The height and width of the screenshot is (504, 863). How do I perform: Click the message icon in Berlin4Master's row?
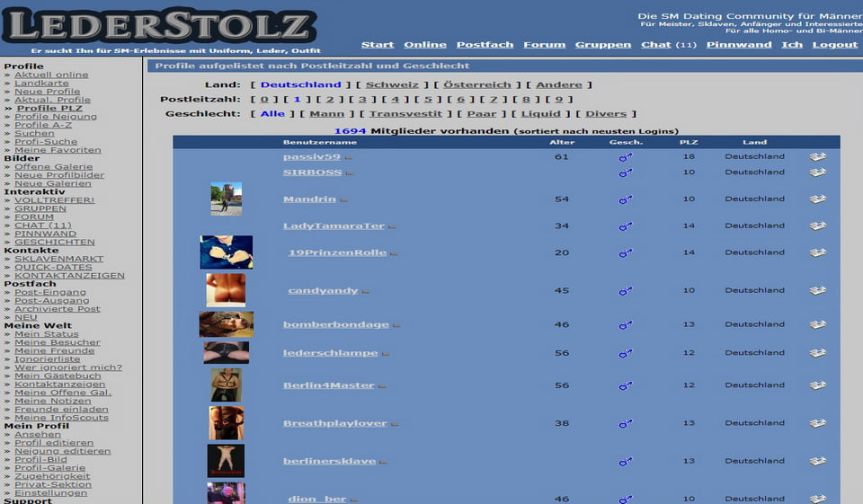pos(817,385)
